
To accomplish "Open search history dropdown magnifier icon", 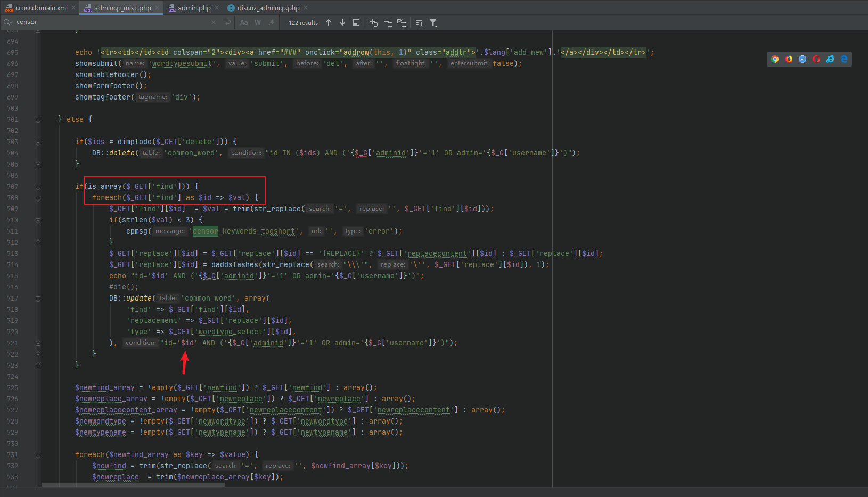I will [x=7, y=22].
